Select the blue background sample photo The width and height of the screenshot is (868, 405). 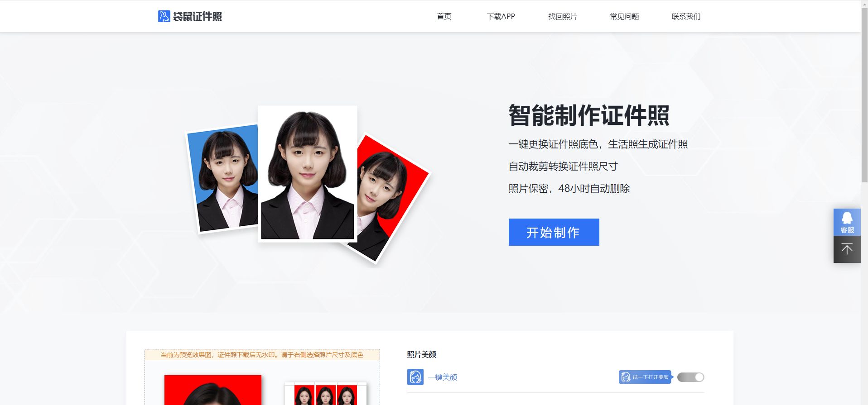pyautogui.click(x=222, y=179)
